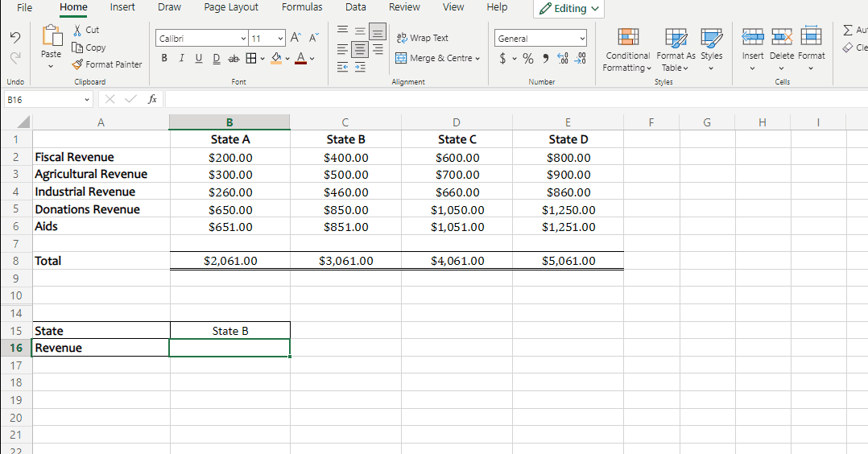
Task: Select cell B15 containing State B
Action: (x=229, y=331)
